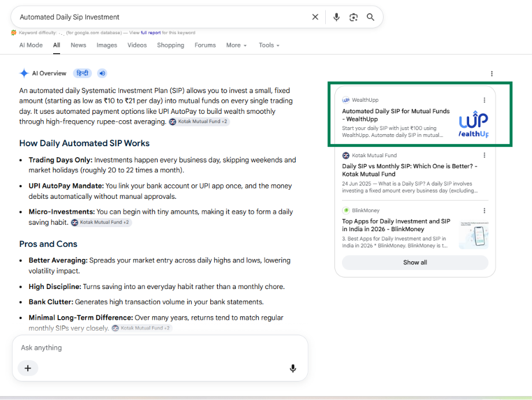Click the WealthUpp logo thumbnail
532x400 pixels.
click(474, 124)
